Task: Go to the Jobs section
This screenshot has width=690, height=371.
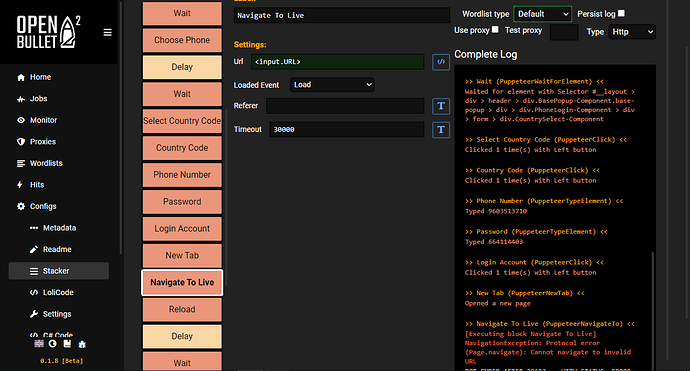Action: pos(38,99)
